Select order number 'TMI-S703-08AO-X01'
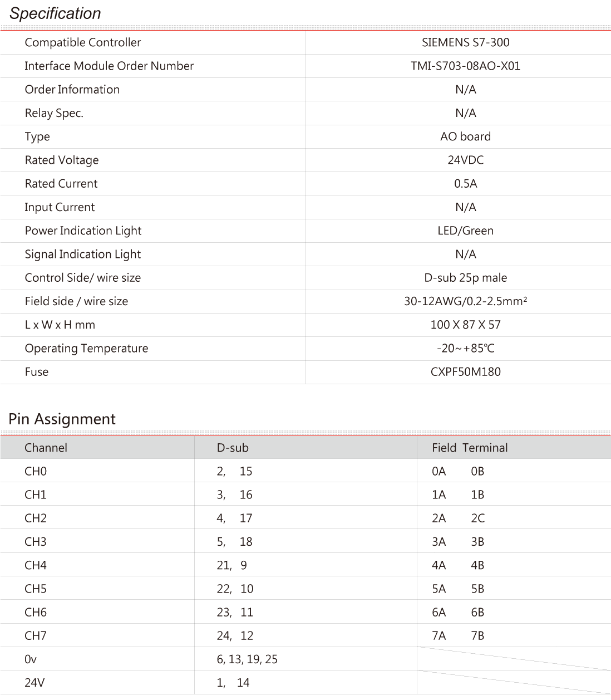The image size is (611, 700). (466, 66)
